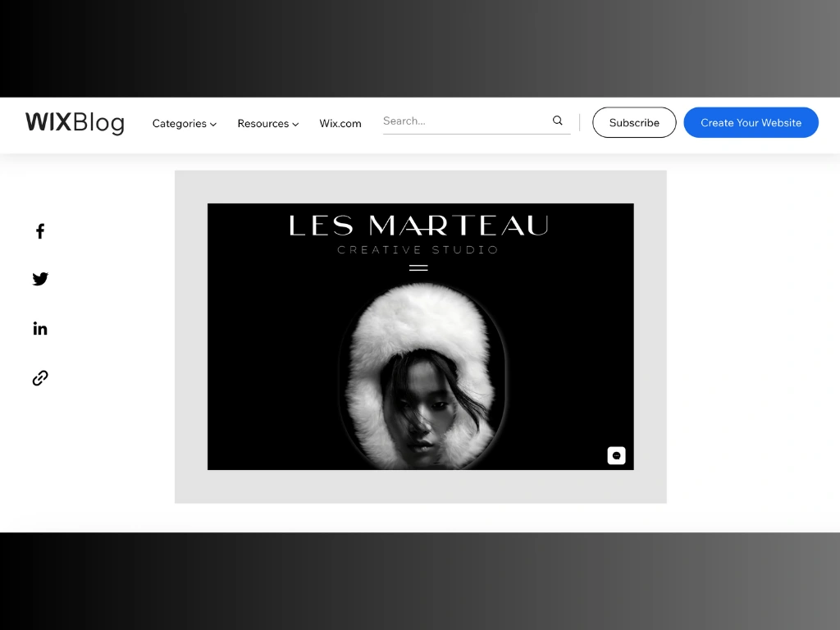The width and height of the screenshot is (840, 630).
Task: Share the article on Facebook
Action: [x=40, y=231]
